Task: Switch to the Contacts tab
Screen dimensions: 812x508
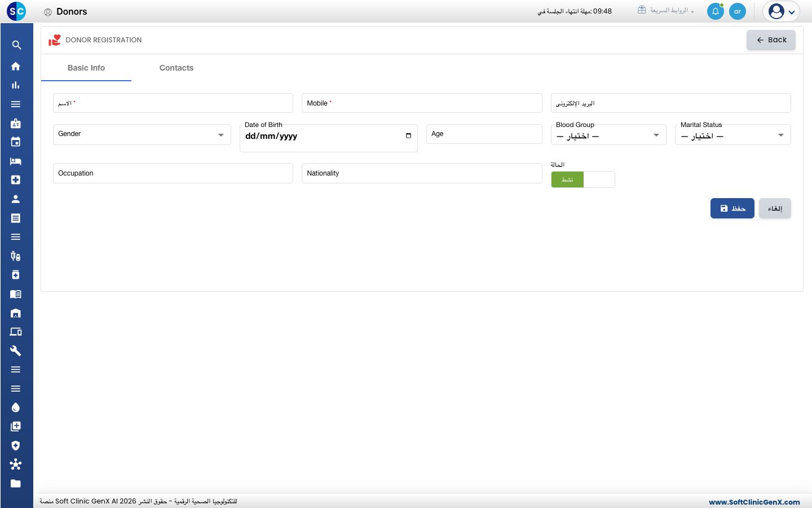Action: pyautogui.click(x=176, y=68)
